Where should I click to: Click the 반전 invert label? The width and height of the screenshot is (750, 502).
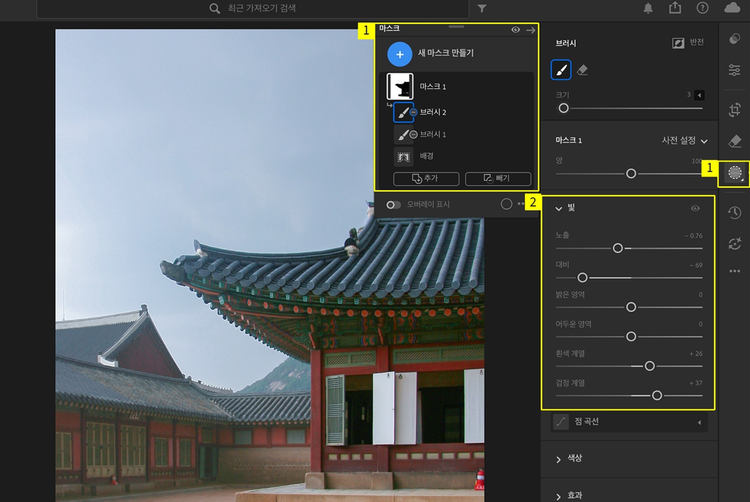pyautogui.click(x=696, y=42)
